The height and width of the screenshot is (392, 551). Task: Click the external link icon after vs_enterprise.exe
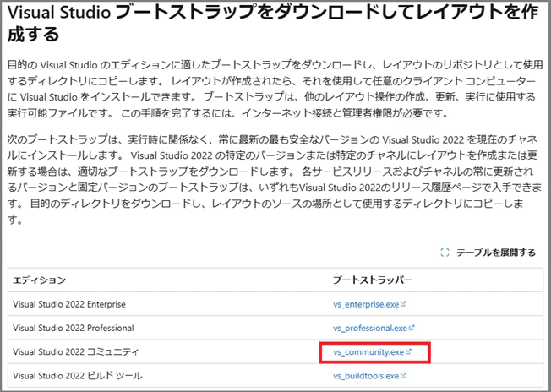coord(403,304)
